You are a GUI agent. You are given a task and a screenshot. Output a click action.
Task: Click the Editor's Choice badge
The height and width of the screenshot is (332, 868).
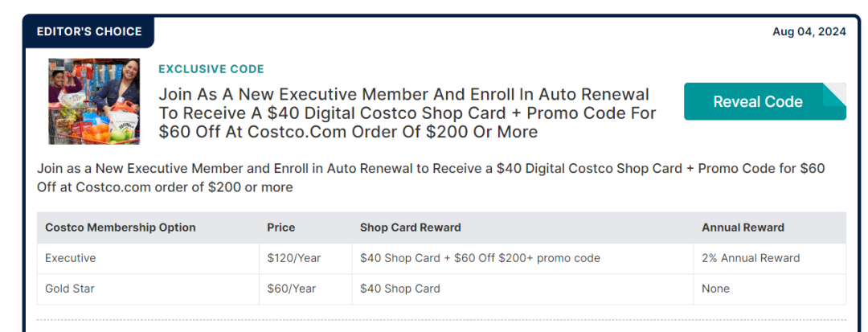(x=89, y=31)
